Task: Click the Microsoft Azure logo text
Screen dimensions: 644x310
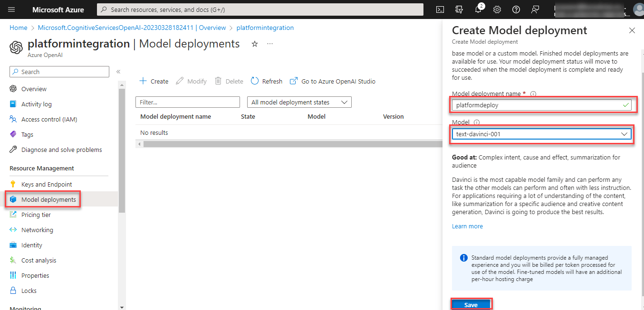Action: pos(58,9)
